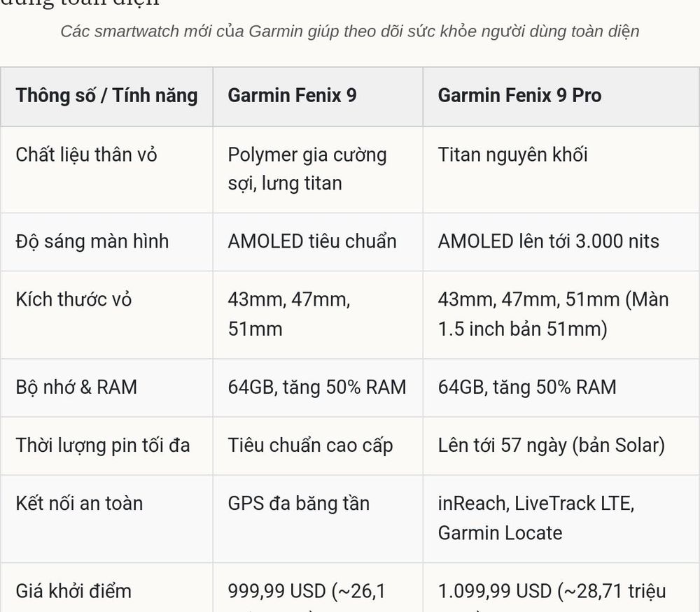This screenshot has width=700, height=612.
Task: Click the 'Titan nguyên khối' cell
Action: [x=561, y=169]
